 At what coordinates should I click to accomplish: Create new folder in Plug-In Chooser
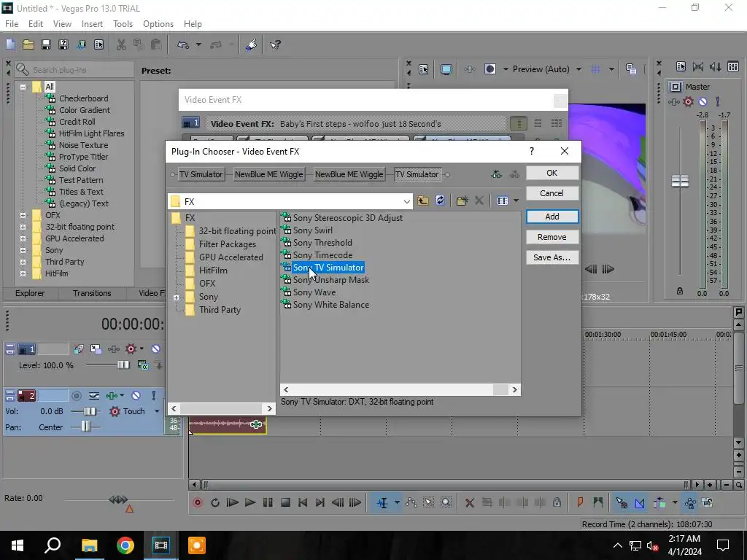point(462,201)
